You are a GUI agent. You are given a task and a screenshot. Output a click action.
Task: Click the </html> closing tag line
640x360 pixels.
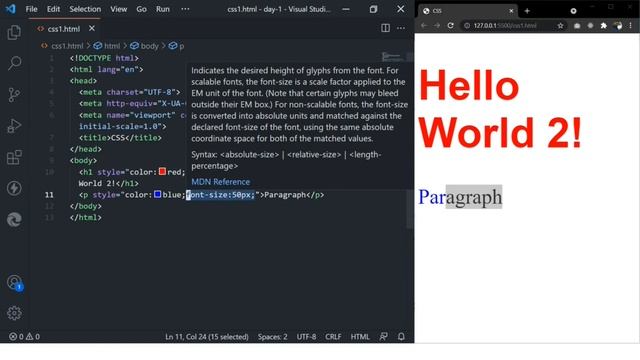pos(85,218)
